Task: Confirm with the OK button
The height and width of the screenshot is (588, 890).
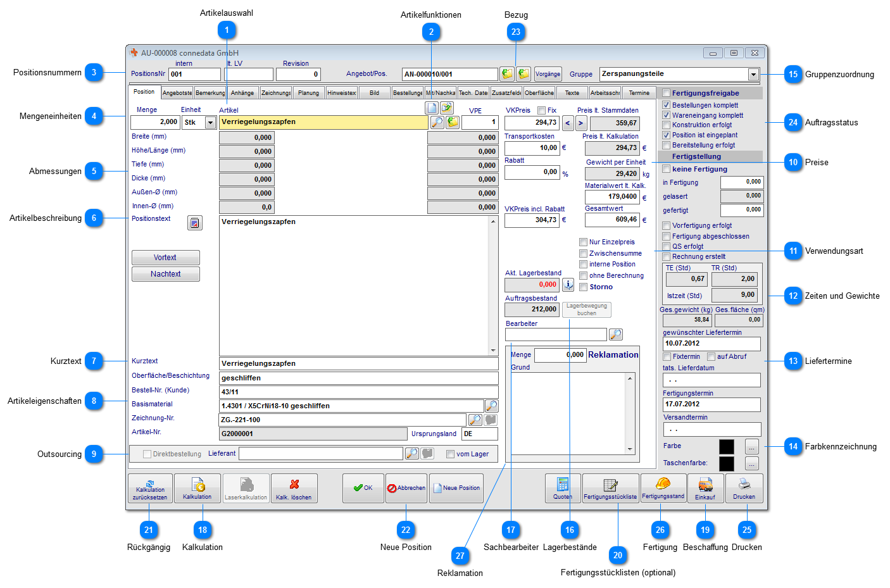Action: point(363,489)
